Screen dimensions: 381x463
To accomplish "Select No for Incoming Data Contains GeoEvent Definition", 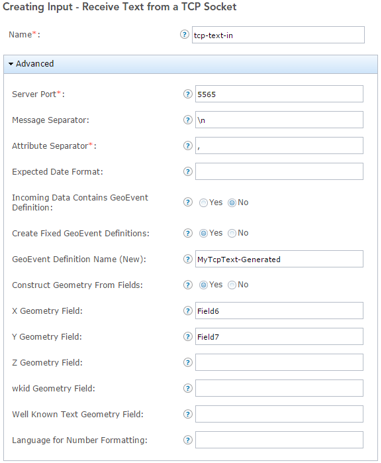I will [x=232, y=202].
